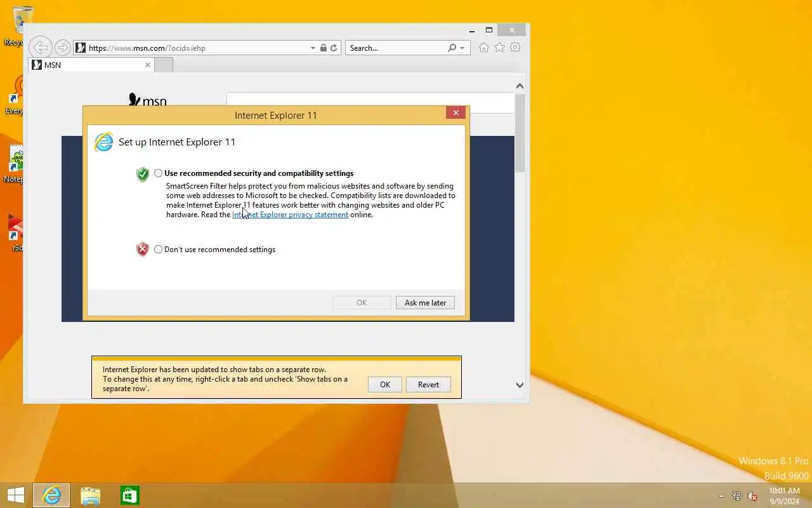The image size is (812, 508).
Task: Close the MSN tab
Action: (x=148, y=65)
